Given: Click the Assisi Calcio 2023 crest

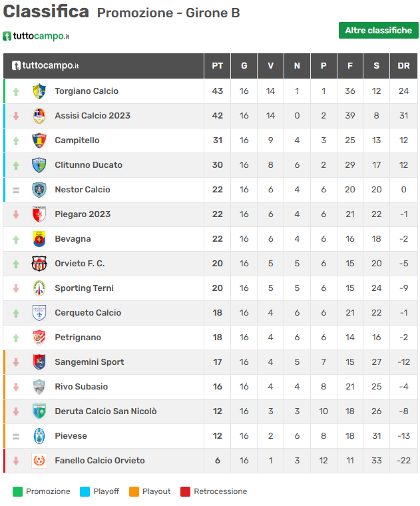Looking at the screenshot, I should tap(39, 116).
